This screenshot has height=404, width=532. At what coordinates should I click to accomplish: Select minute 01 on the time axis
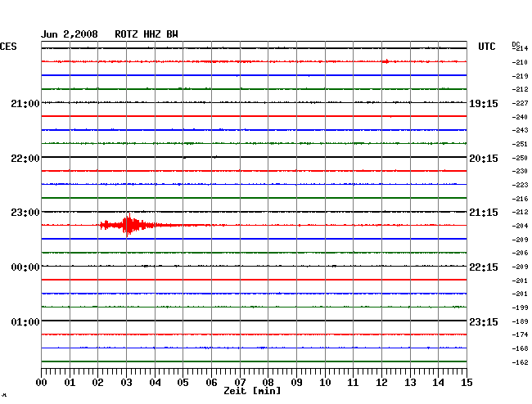(70, 383)
